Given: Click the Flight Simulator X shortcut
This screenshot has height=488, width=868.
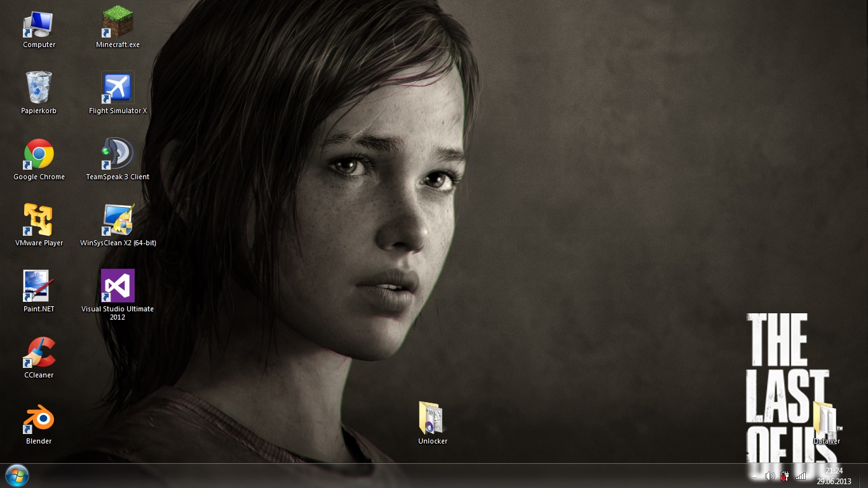Looking at the screenshot, I should point(118,88).
